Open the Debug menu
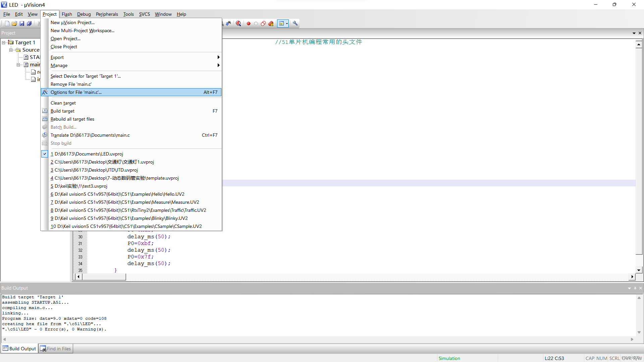The height and width of the screenshot is (362, 644). click(84, 14)
